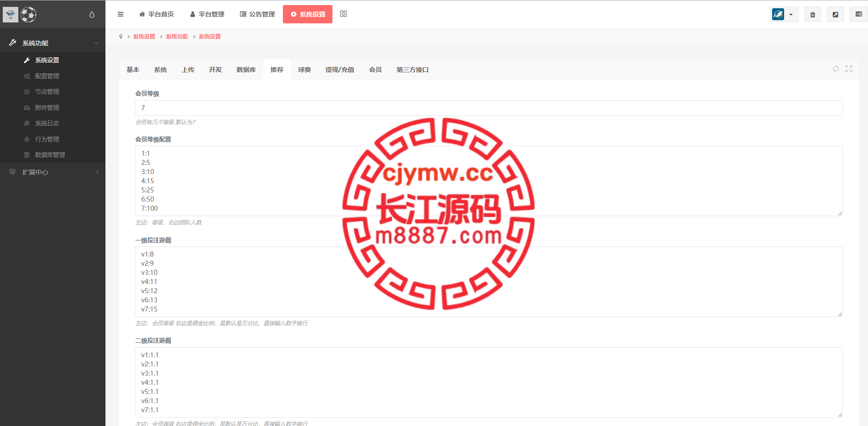Click the red 系统设置 top navigation button
Viewport: 868px width, 426px height.
pos(308,14)
